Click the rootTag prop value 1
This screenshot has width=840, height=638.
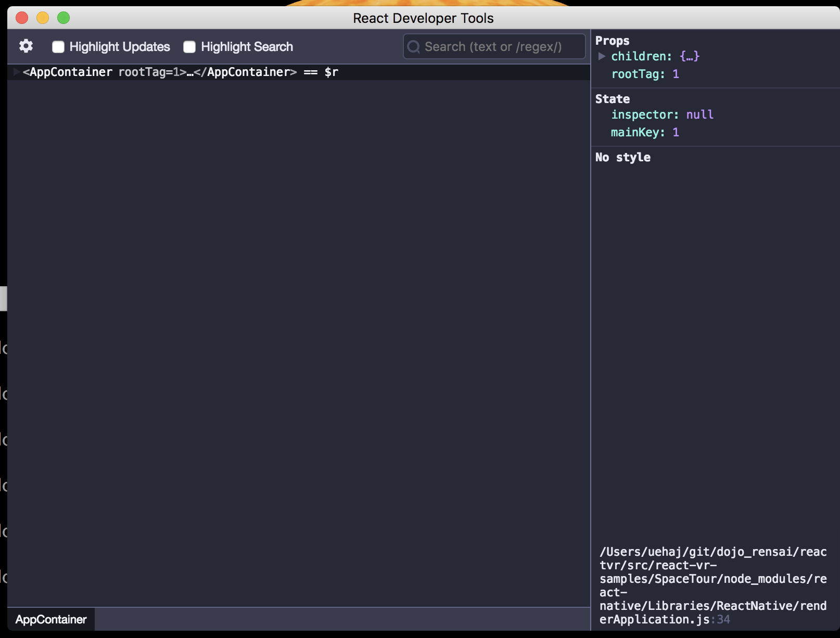pyautogui.click(x=676, y=74)
